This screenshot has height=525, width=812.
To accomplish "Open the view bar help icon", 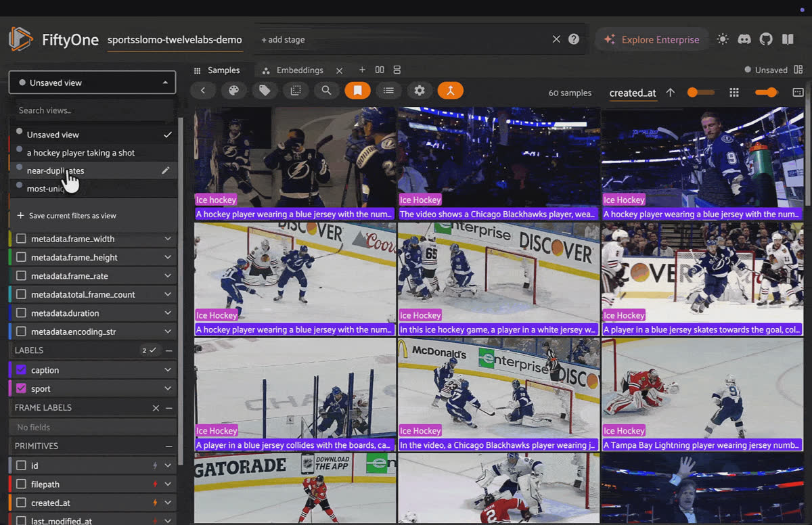I will (574, 39).
